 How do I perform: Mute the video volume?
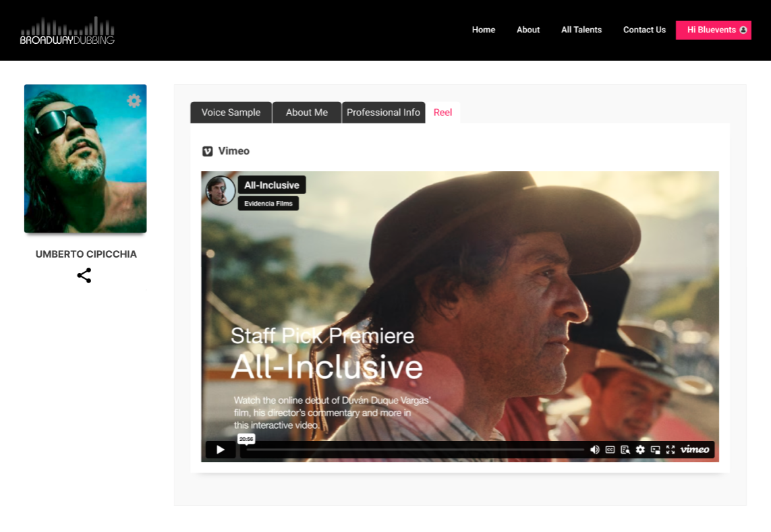click(594, 449)
